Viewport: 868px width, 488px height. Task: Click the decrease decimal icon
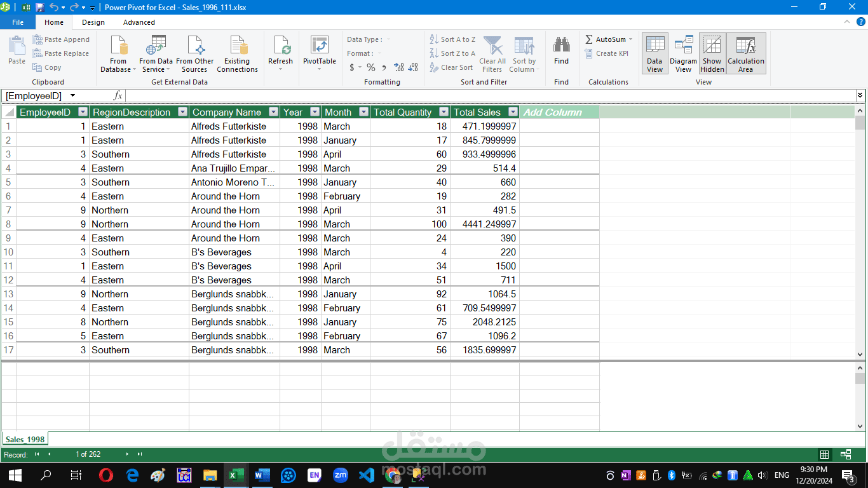[x=412, y=67]
